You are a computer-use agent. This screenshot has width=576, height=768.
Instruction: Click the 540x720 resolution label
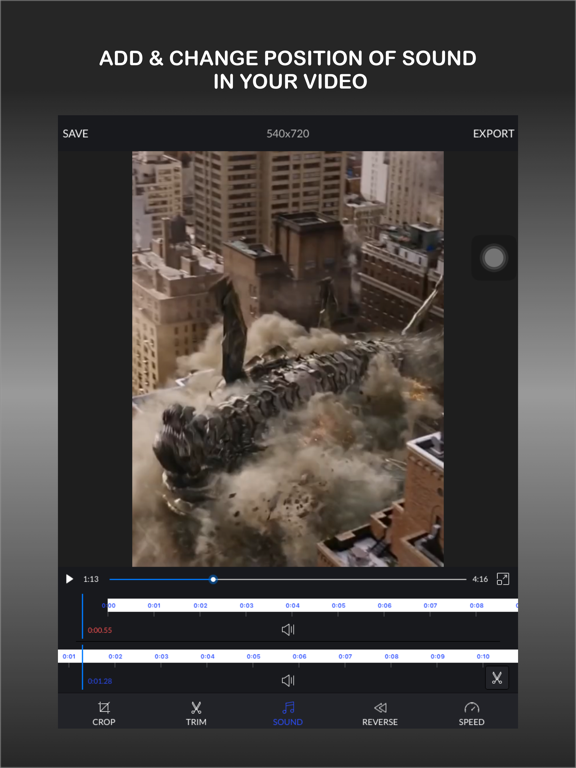tap(288, 134)
